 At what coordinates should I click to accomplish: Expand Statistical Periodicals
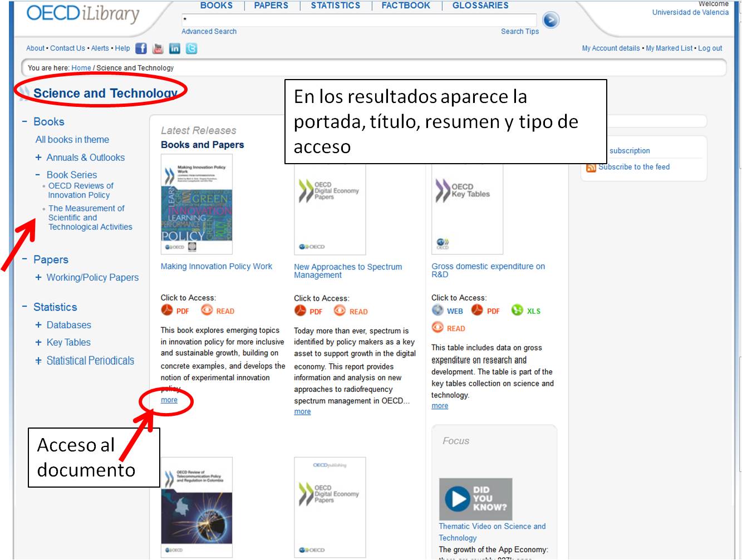38,361
